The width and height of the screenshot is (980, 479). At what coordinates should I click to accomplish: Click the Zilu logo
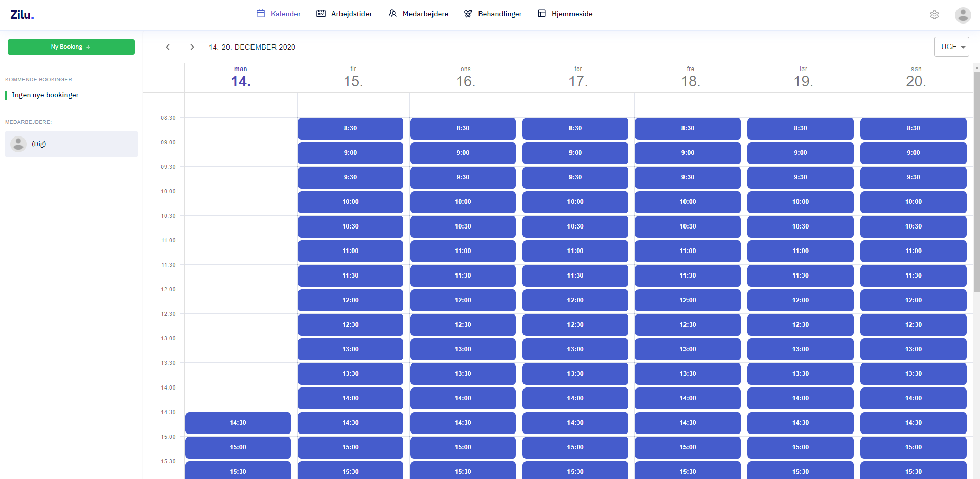[x=22, y=14]
